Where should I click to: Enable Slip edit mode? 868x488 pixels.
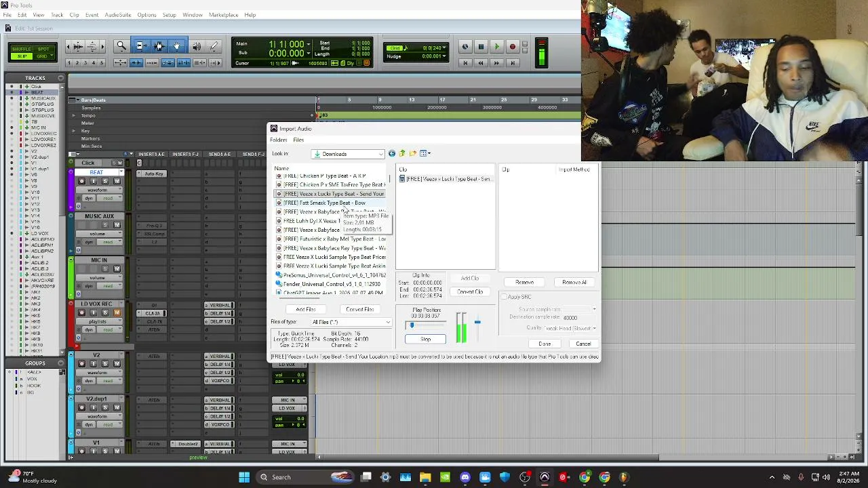[x=21, y=56]
